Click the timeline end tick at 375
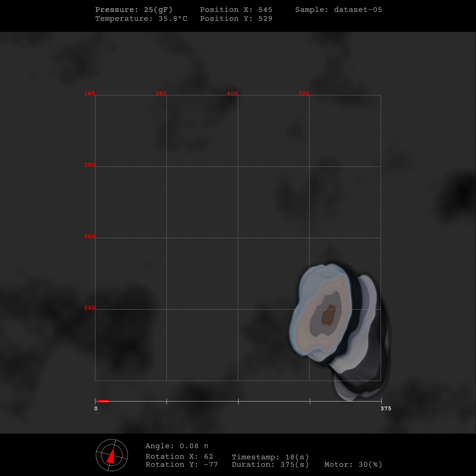476x476 pixels. click(x=381, y=401)
